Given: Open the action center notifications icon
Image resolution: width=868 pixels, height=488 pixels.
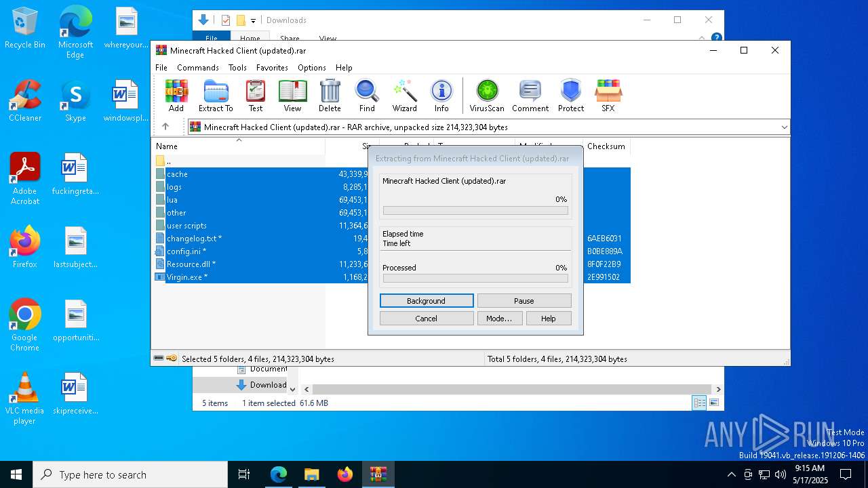Looking at the screenshot, I should (x=846, y=474).
